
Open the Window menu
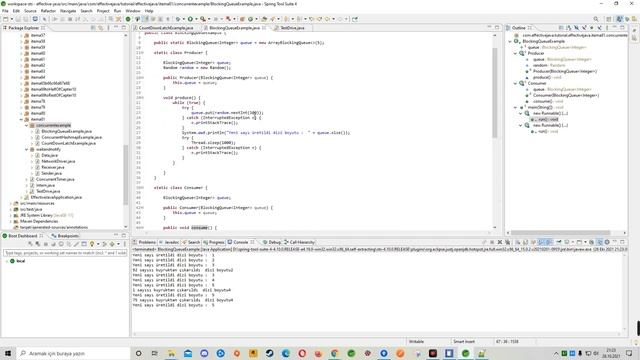133,11
